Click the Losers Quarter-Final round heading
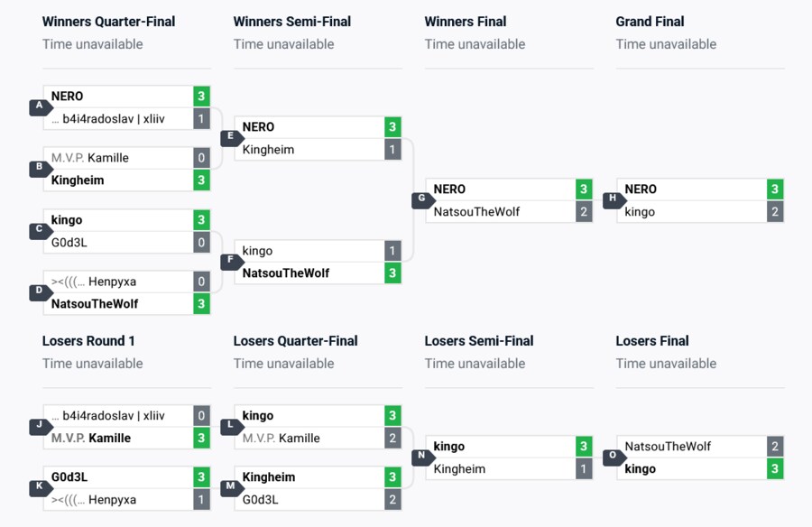 click(x=295, y=341)
